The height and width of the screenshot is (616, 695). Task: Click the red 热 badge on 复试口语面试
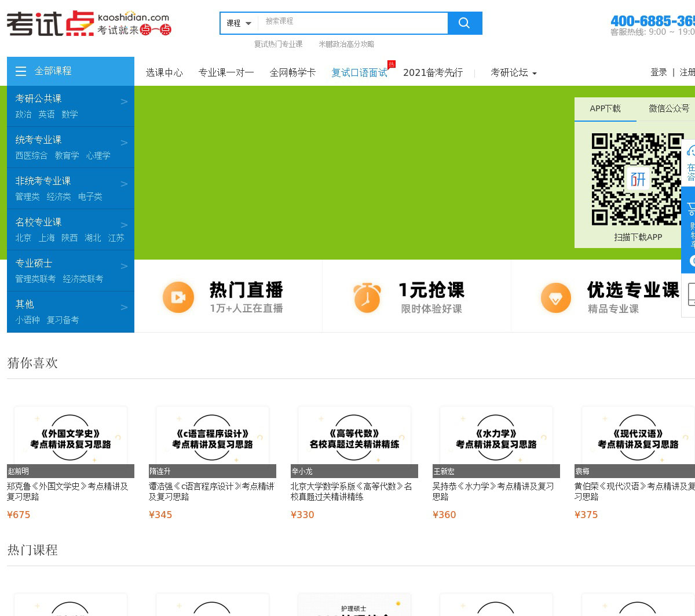[x=392, y=64]
